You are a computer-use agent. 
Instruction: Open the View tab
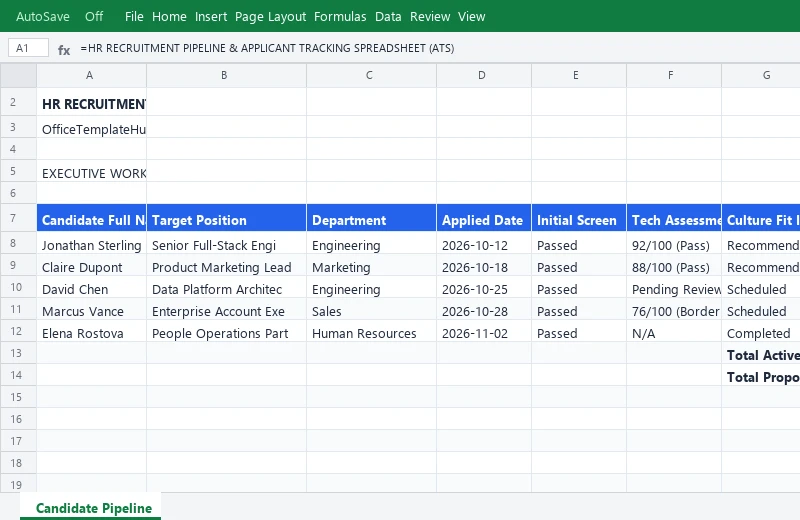(x=471, y=16)
